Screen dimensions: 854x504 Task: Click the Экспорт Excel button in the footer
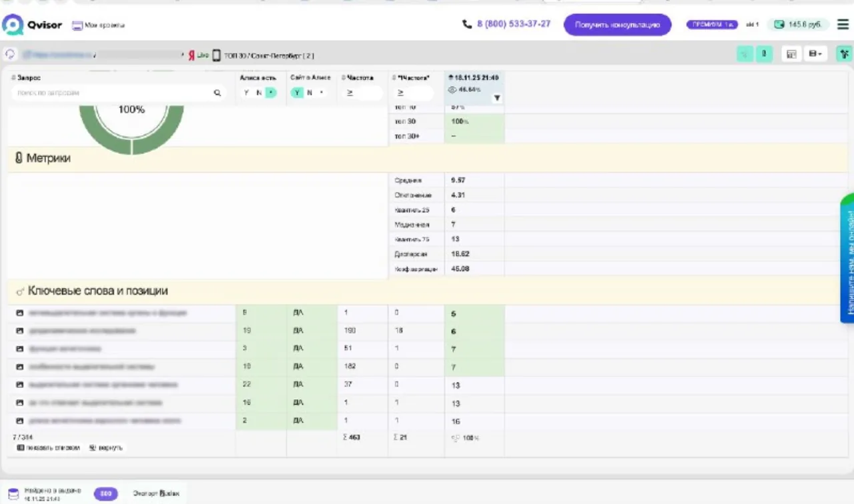[x=156, y=494]
